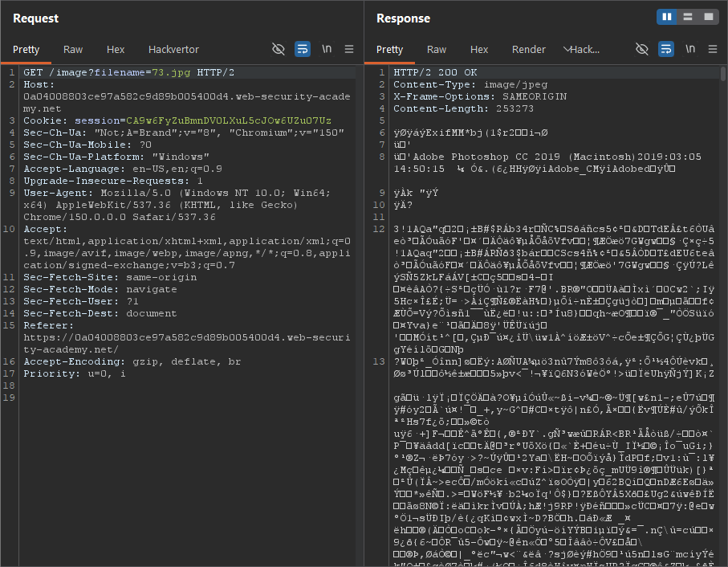This screenshot has width=728, height=567.
Task: Open the Response panel hamburger menu
Action: [713, 49]
